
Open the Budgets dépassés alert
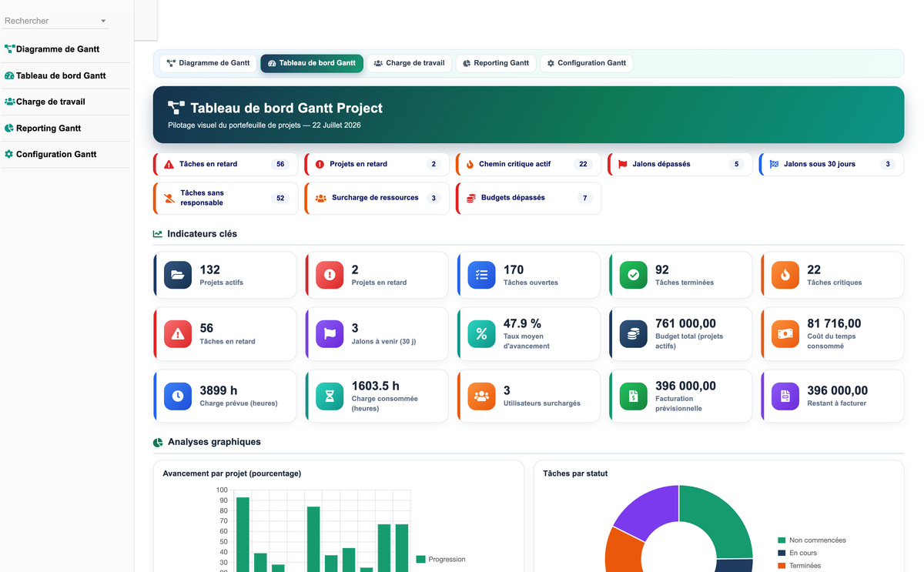pyautogui.click(x=529, y=198)
